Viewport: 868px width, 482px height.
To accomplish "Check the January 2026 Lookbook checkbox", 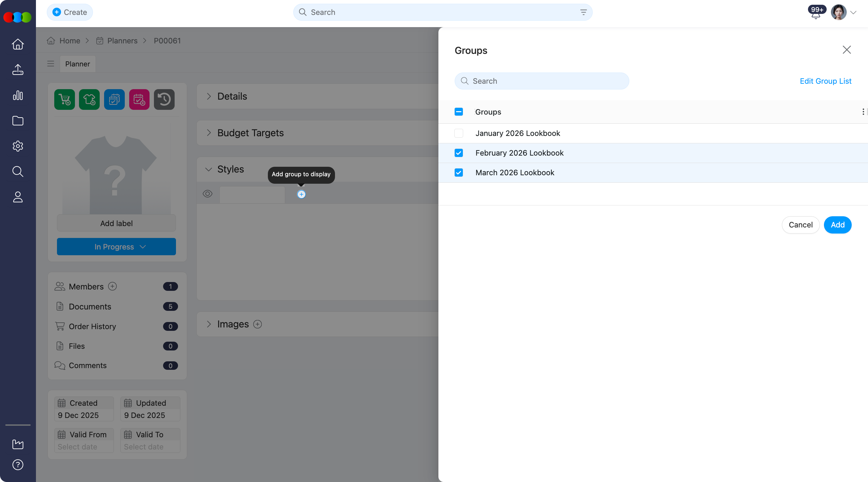I will point(458,133).
